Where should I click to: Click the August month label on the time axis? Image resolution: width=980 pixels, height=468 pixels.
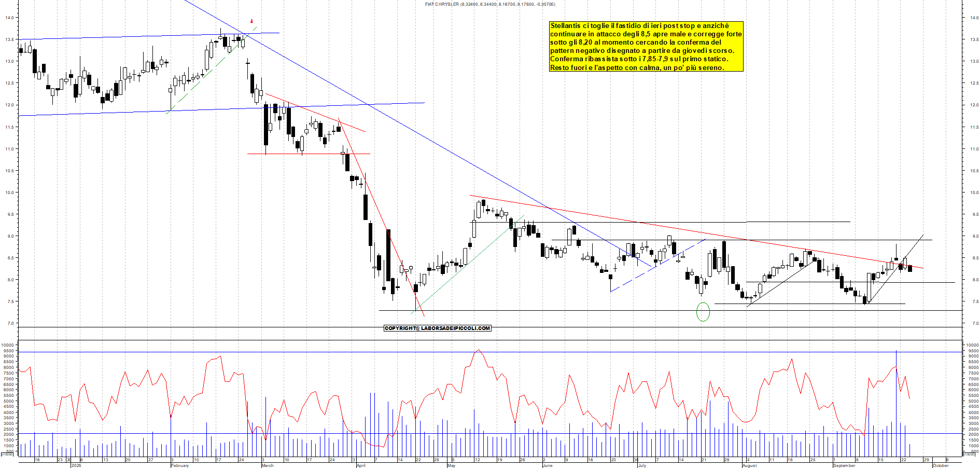750,465
